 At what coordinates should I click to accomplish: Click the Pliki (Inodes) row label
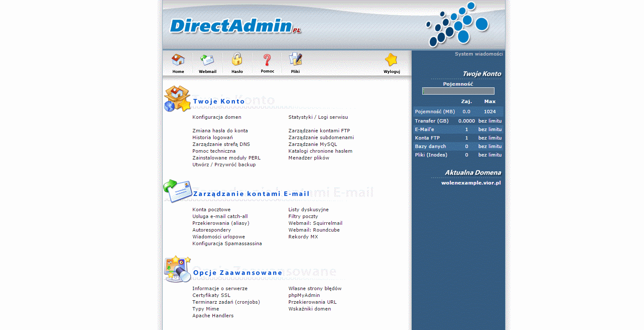coord(431,155)
